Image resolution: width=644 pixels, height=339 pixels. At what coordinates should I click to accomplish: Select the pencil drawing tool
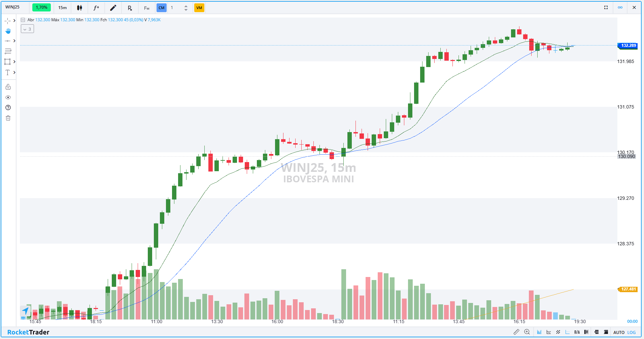[x=113, y=8]
